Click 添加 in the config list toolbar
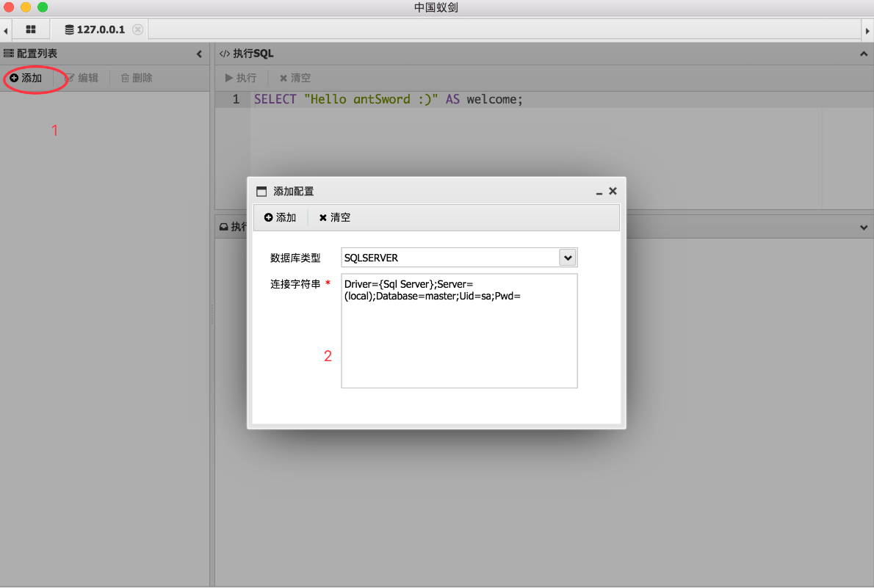 [26, 78]
